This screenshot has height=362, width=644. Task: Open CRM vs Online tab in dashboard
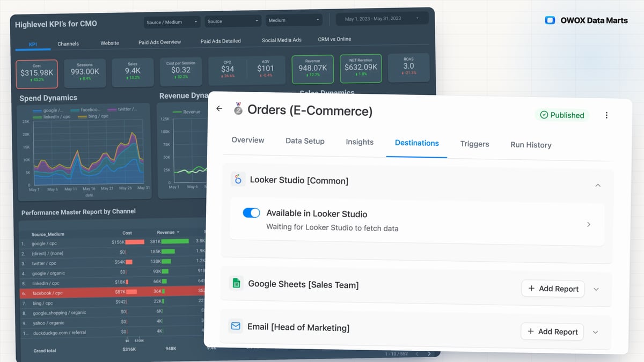pos(334,39)
